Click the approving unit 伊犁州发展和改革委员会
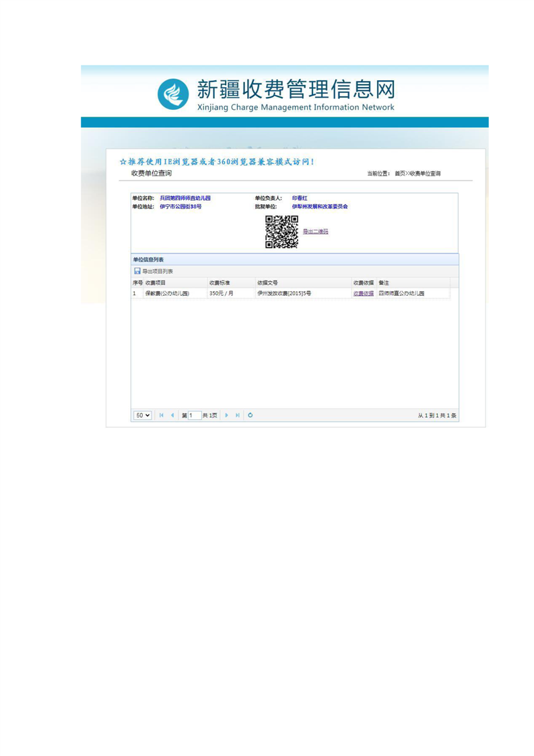 [320, 206]
